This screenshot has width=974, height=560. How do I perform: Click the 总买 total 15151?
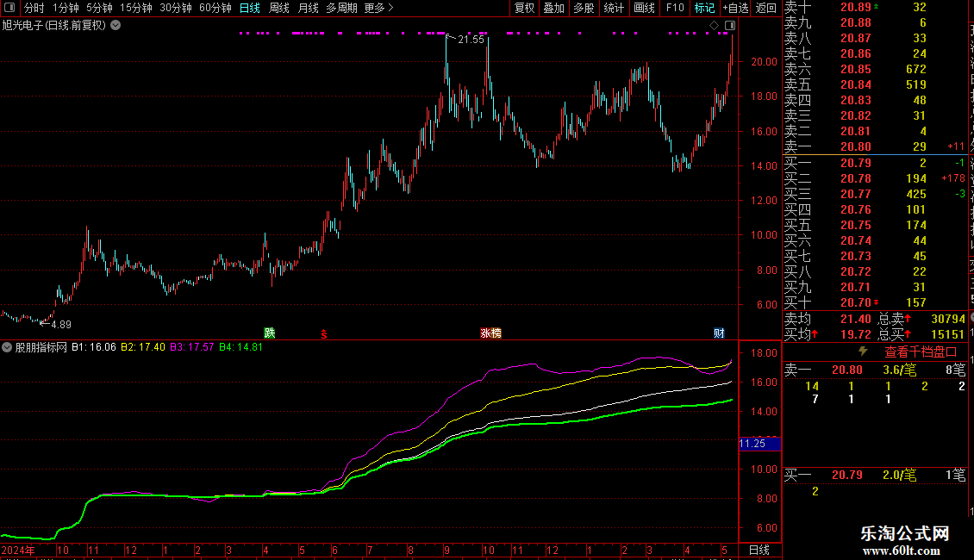coord(948,334)
